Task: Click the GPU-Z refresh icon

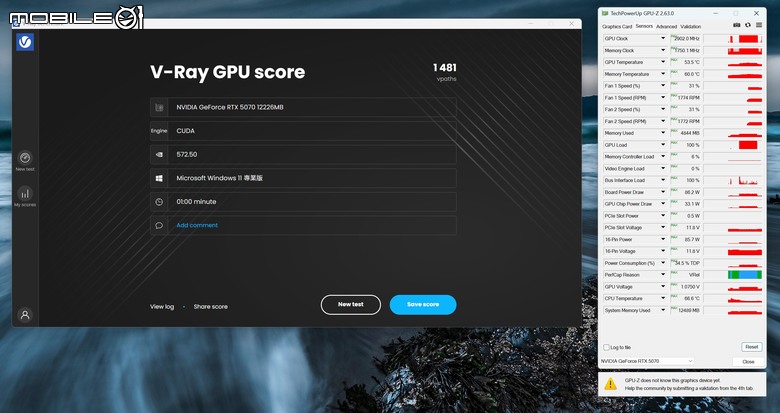Action: (748, 25)
